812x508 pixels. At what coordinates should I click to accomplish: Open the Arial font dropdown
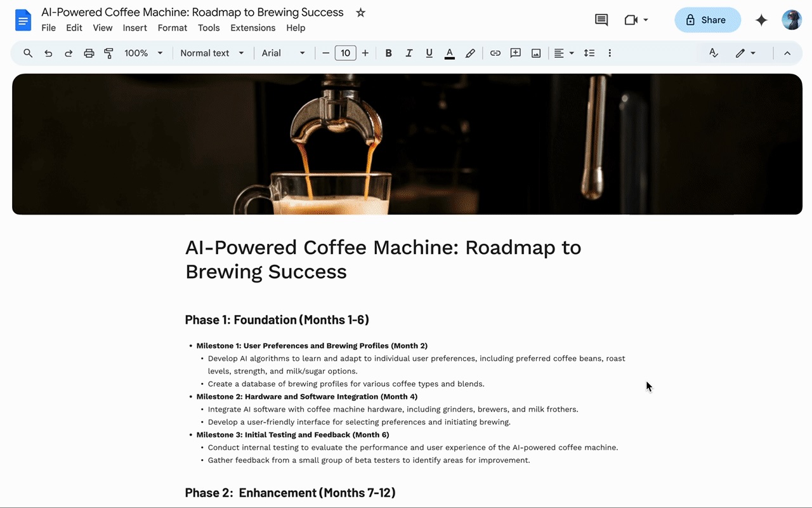point(284,53)
